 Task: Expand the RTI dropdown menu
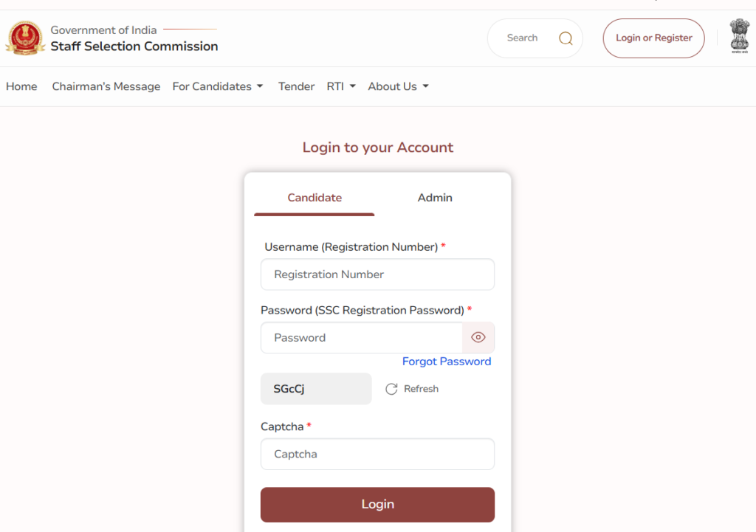(353, 86)
